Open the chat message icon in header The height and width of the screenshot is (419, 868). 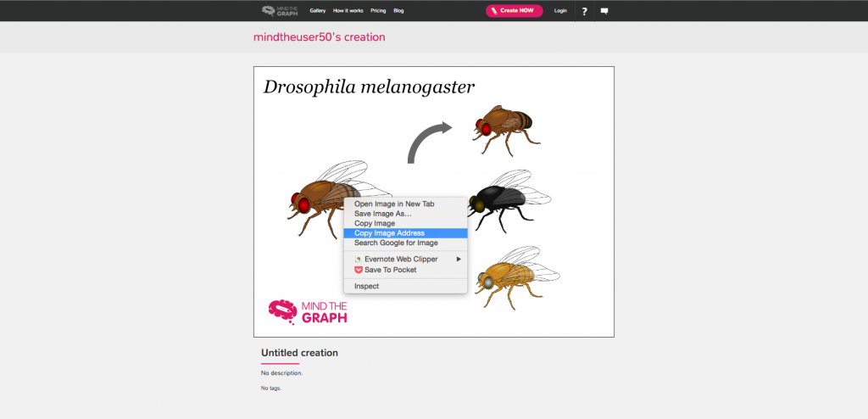coord(604,11)
